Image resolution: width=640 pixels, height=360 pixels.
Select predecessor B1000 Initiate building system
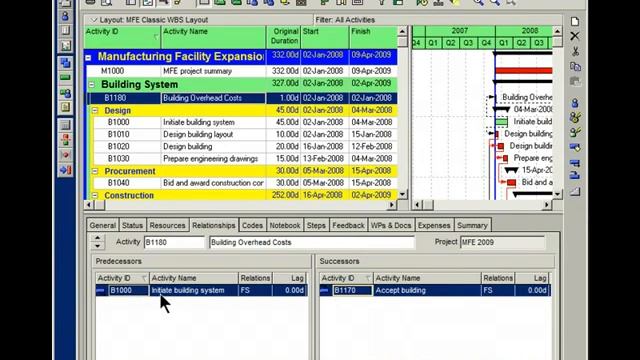coord(201,291)
